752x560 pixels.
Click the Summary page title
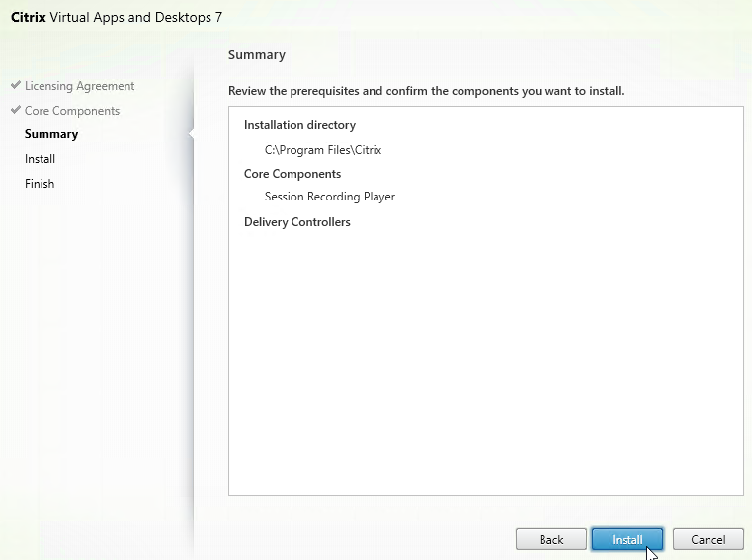tap(257, 55)
